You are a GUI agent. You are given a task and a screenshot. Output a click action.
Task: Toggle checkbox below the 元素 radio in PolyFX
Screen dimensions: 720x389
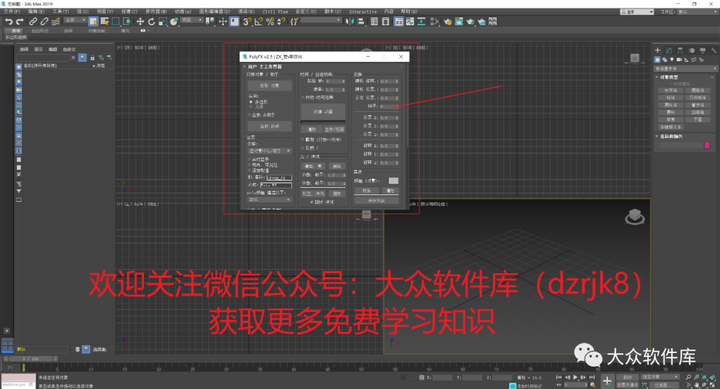point(249,115)
